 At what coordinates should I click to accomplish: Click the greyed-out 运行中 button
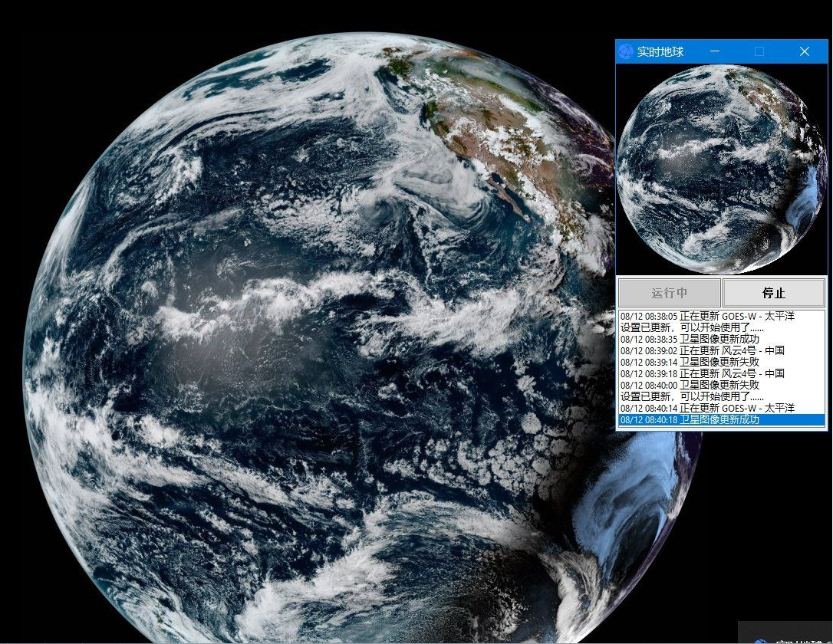pos(670,293)
